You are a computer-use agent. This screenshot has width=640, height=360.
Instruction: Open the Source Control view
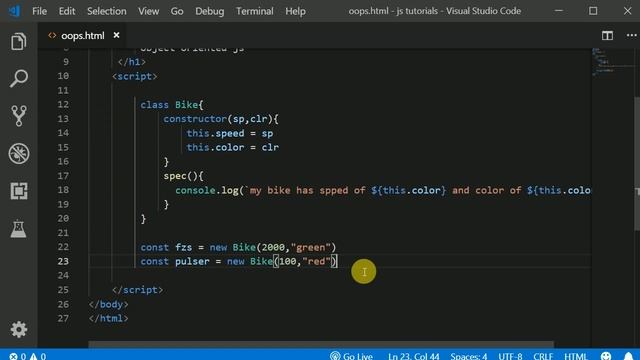tap(18, 116)
